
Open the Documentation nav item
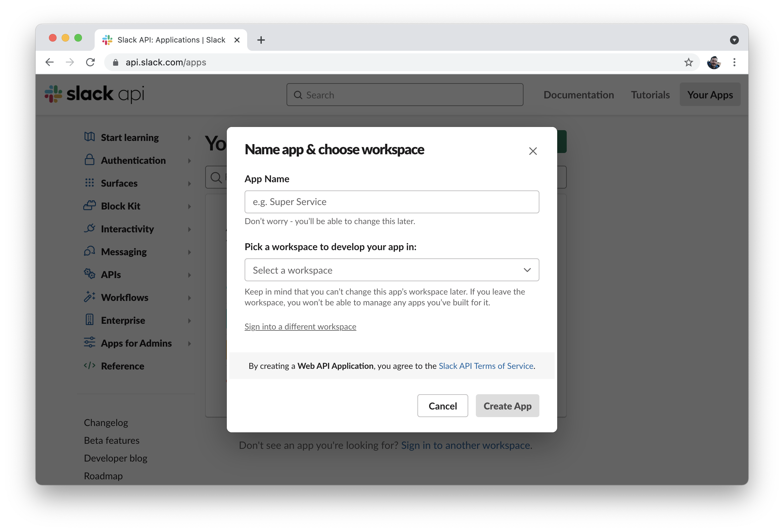[578, 95]
